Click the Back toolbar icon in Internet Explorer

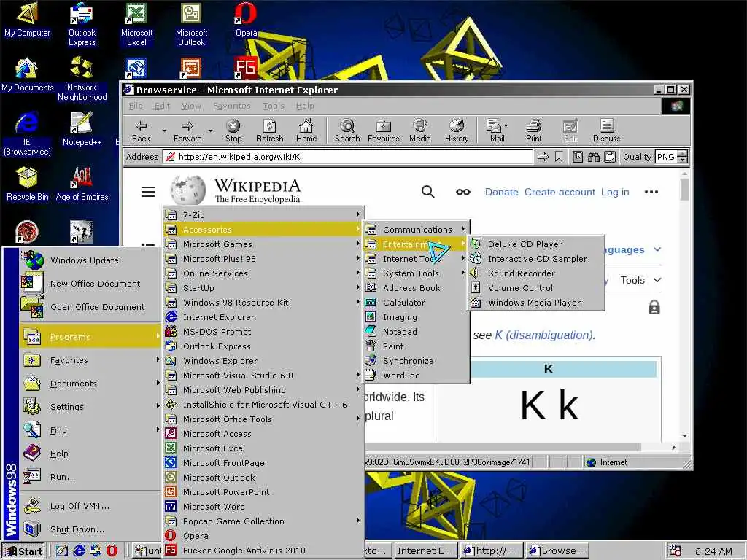[141, 131]
